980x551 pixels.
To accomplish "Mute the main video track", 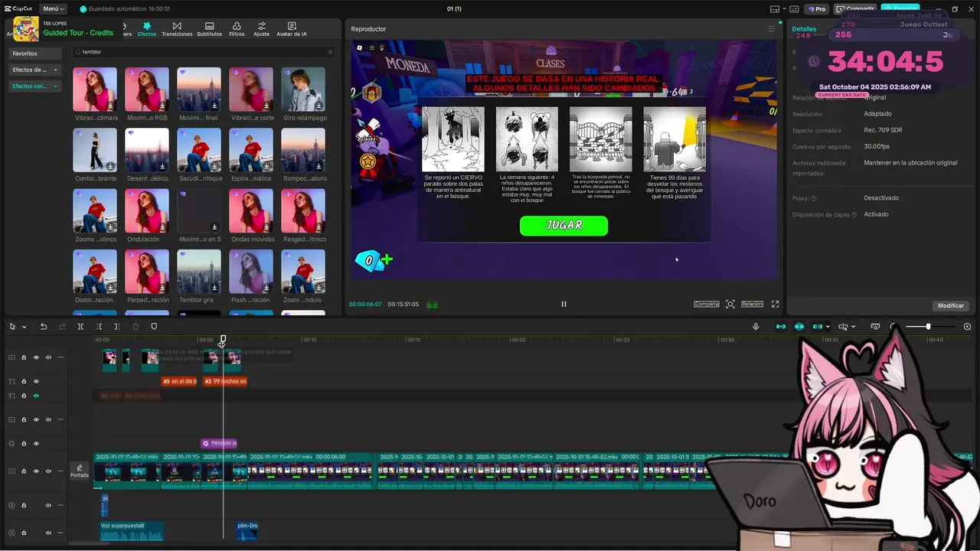I will 48,471.
